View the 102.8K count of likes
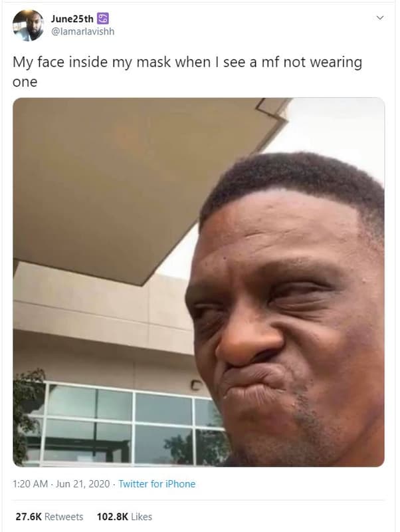 coord(112,517)
